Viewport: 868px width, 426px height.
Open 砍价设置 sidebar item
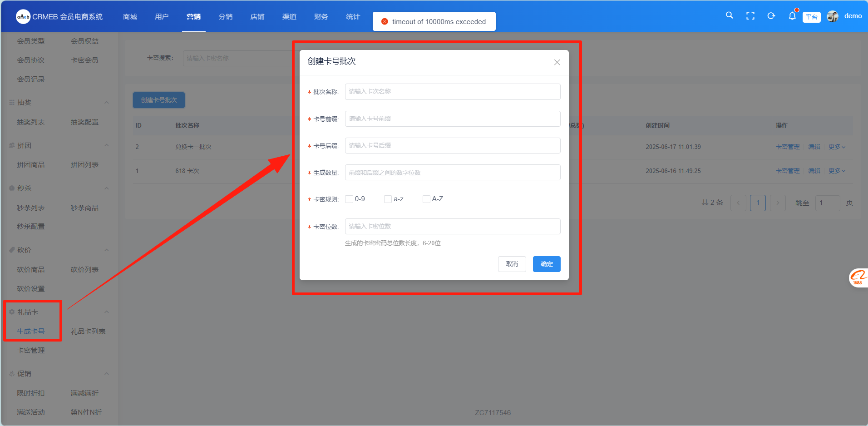[x=31, y=289]
